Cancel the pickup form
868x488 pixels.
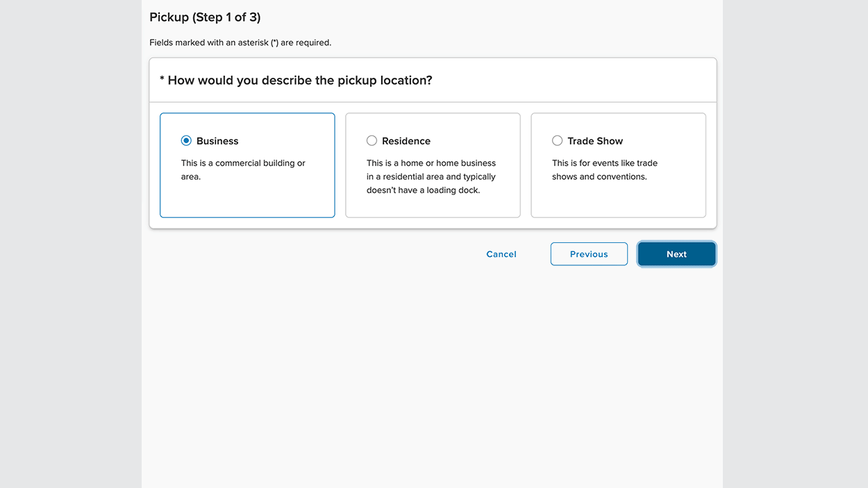tap(501, 254)
